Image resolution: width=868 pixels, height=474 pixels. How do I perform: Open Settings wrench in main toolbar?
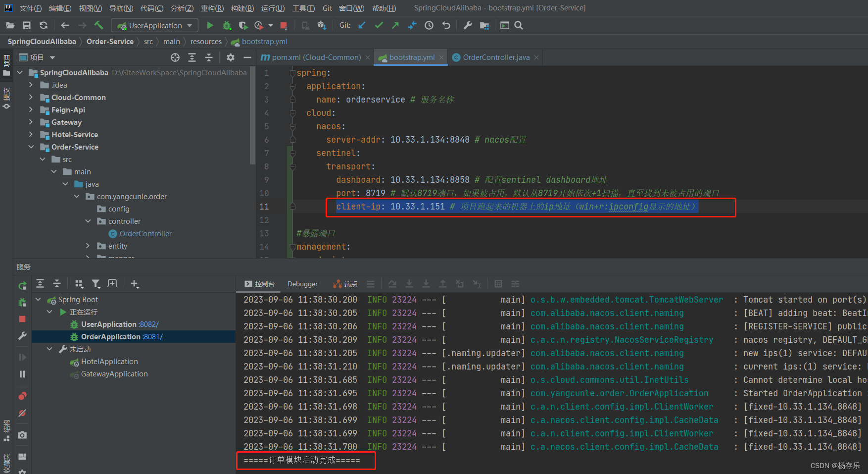(x=468, y=25)
